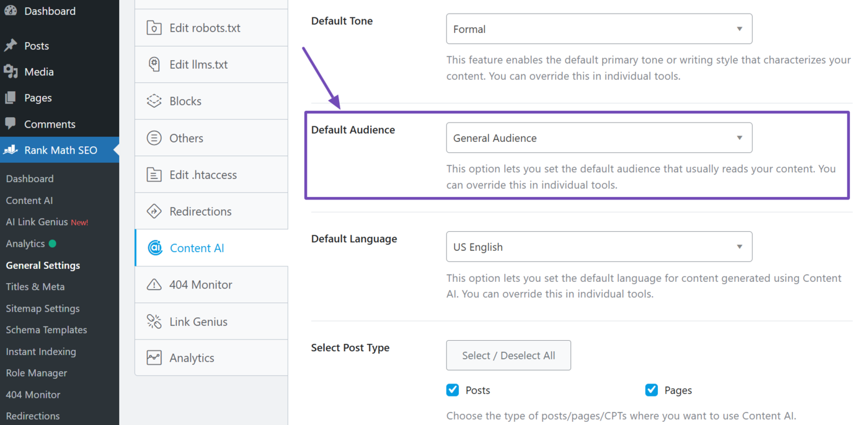Open the Default Language dropdown
The width and height of the screenshot is (868, 425).
coord(599,247)
